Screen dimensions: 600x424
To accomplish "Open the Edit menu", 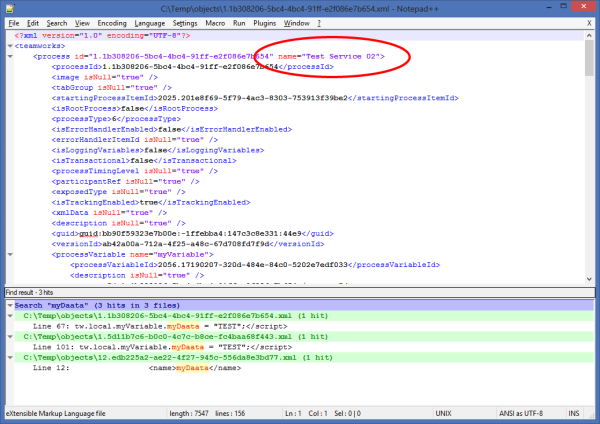I will click(x=33, y=23).
